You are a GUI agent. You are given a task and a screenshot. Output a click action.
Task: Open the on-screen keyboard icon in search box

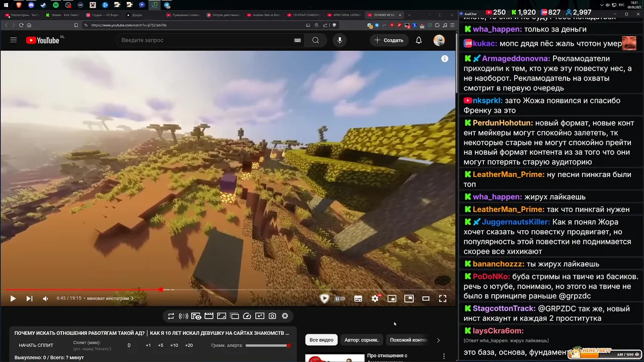[297, 40]
